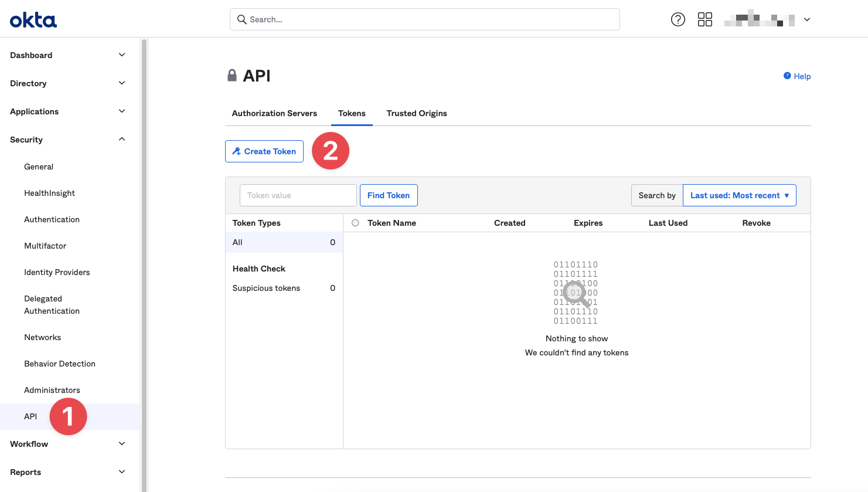Open Multifactor settings
Viewport: 868px width, 492px height.
(x=45, y=246)
